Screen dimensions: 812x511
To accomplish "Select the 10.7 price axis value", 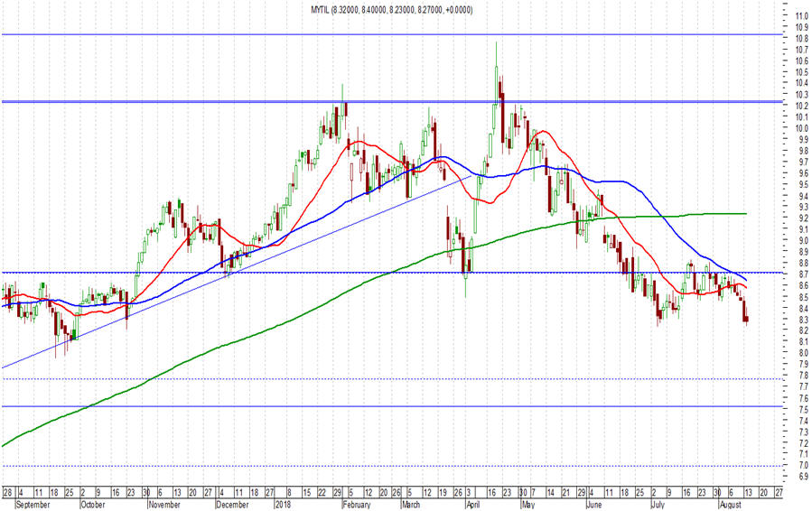I will coord(802,50).
